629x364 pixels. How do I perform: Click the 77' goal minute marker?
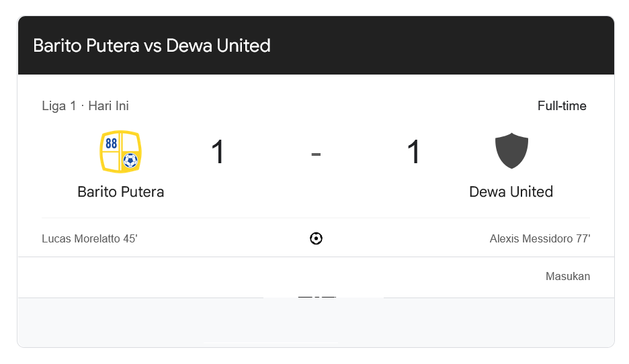click(x=582, y=239)
